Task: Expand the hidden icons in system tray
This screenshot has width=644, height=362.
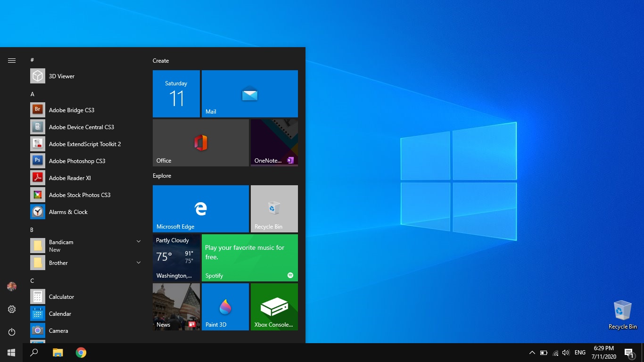Action: (532, 352)
